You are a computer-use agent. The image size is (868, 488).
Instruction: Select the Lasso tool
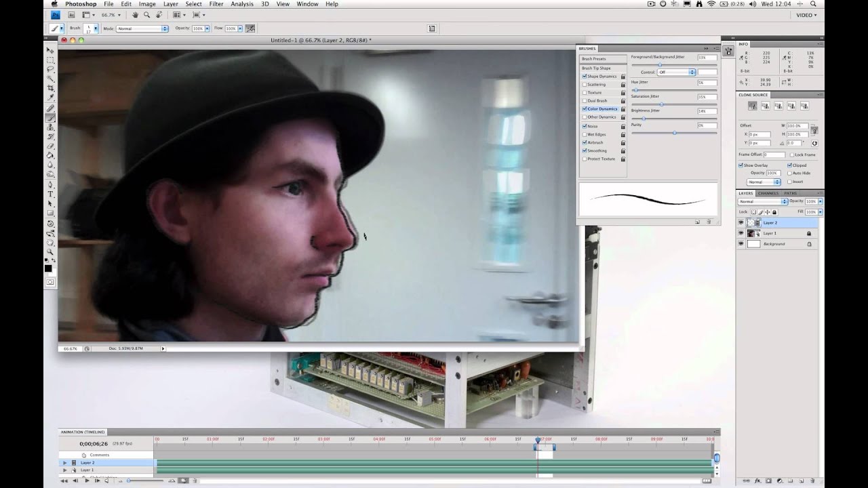point(50,68)
